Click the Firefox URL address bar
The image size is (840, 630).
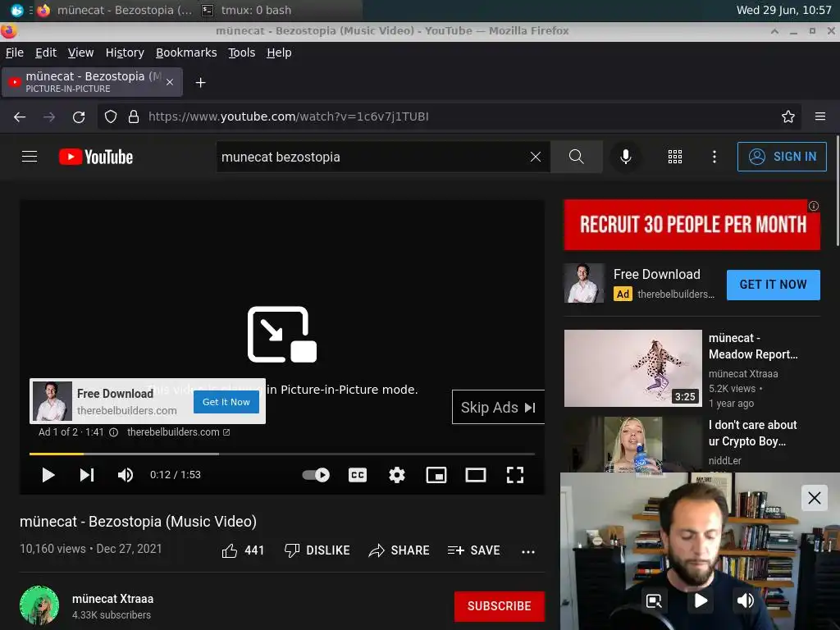click(449, 116)
